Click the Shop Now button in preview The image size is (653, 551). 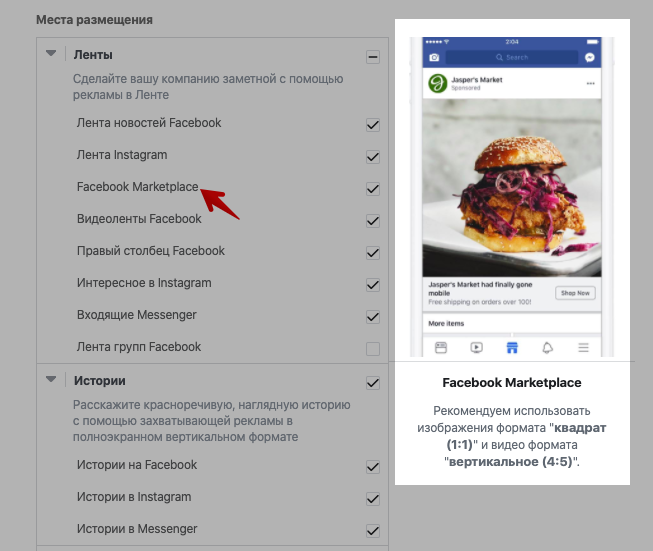click(x=575, y=293)
